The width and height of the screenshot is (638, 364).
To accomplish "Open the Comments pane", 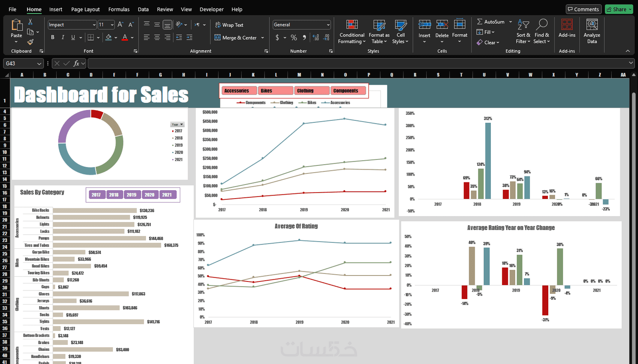I will point(583,9).
